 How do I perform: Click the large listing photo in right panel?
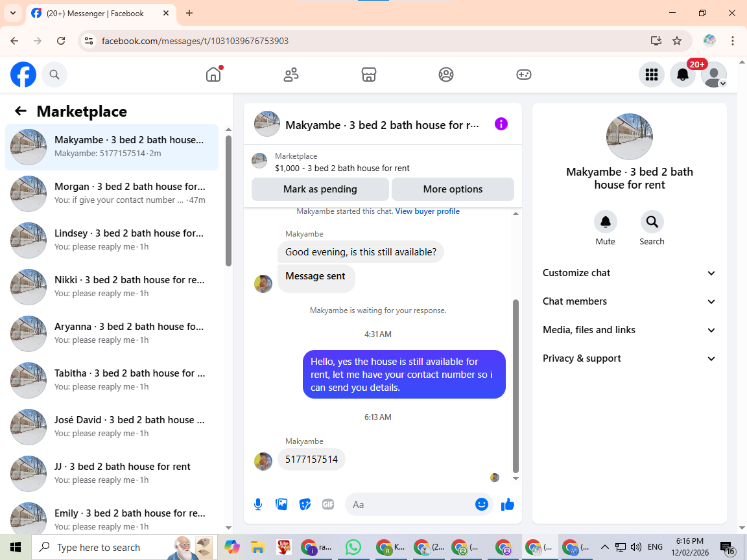[630, 137]
